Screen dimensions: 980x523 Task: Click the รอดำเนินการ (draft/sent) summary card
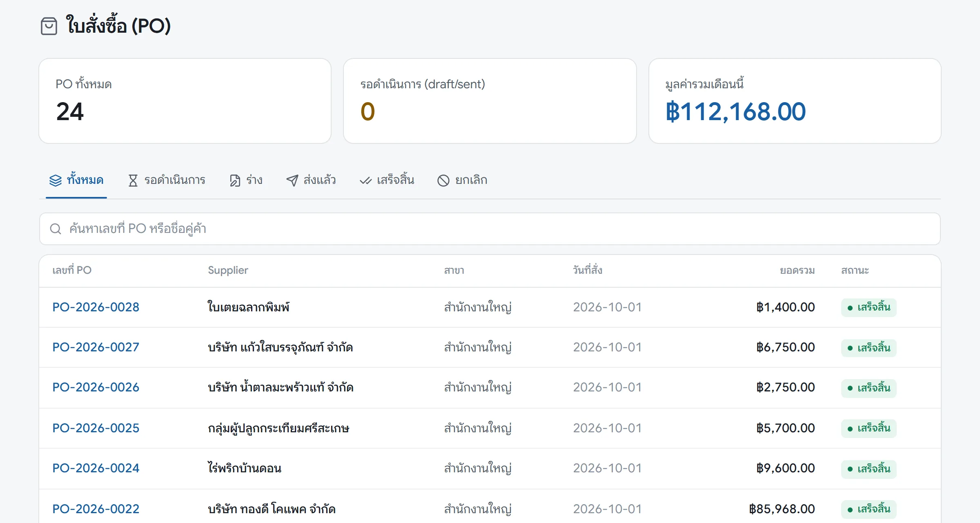[x=490, y=101]
